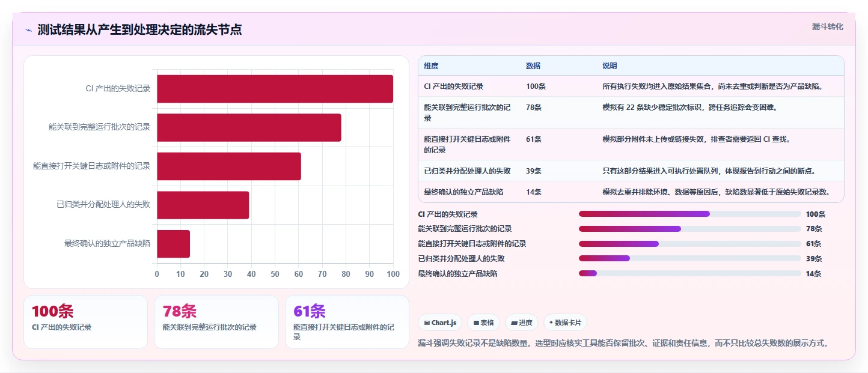Click the progress bar showing 39条
Image resolution: width=868 pixels, height=373 pixels.
tap(689, 258)
